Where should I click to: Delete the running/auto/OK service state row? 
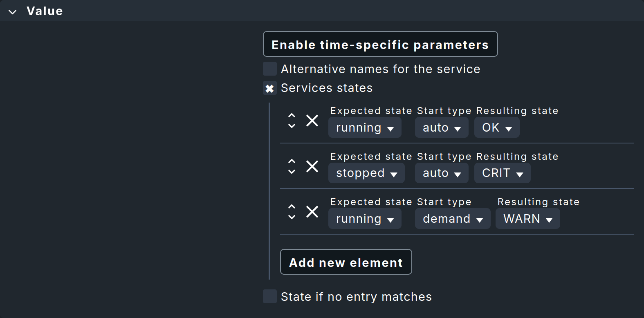click(x=312, y=121)
